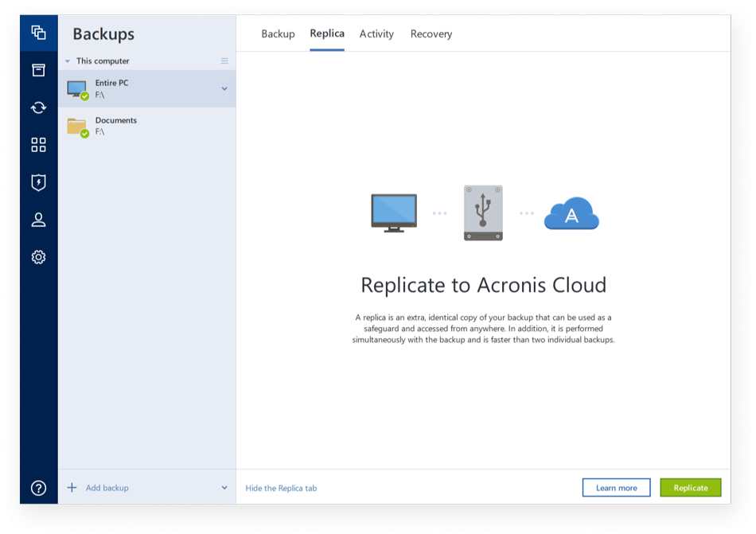
Task: Switch to the Activity tab
Action: [x=376, y=33]
